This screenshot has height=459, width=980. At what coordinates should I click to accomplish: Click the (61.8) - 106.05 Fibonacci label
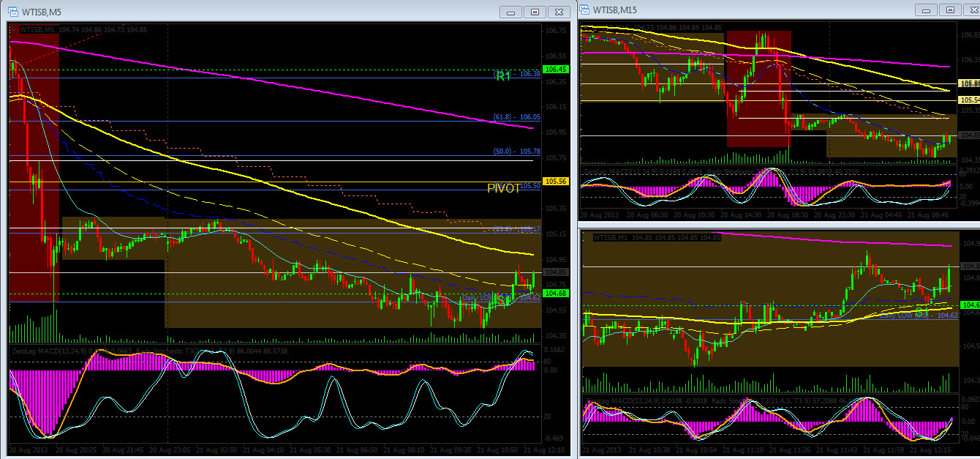click(x=516, y=117)
